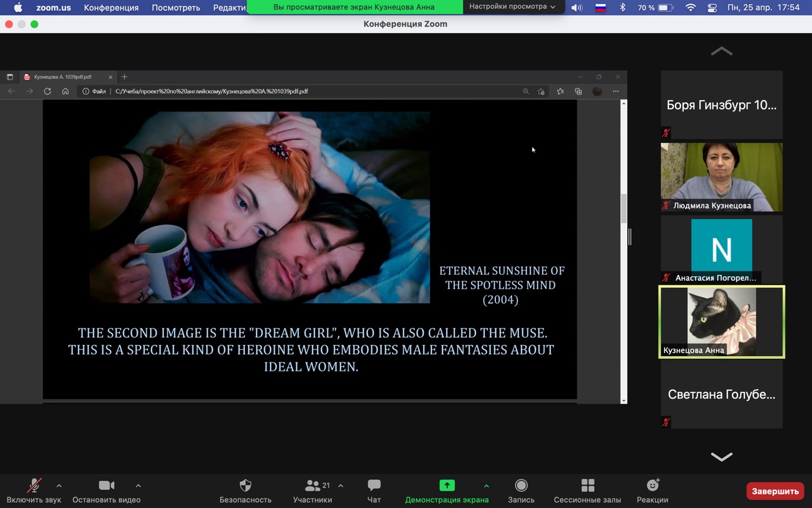Screen dimensions: 812x508
Task: Click the zoom magnifier icon in address bar
Action: click(x=526, y=91)
